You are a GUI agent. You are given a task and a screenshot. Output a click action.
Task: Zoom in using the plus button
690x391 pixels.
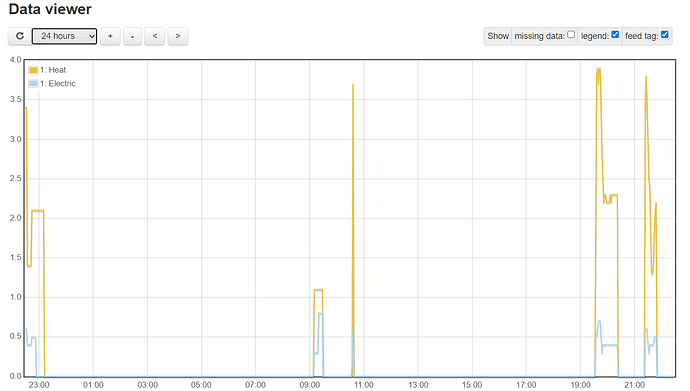[x=110, y=36]
